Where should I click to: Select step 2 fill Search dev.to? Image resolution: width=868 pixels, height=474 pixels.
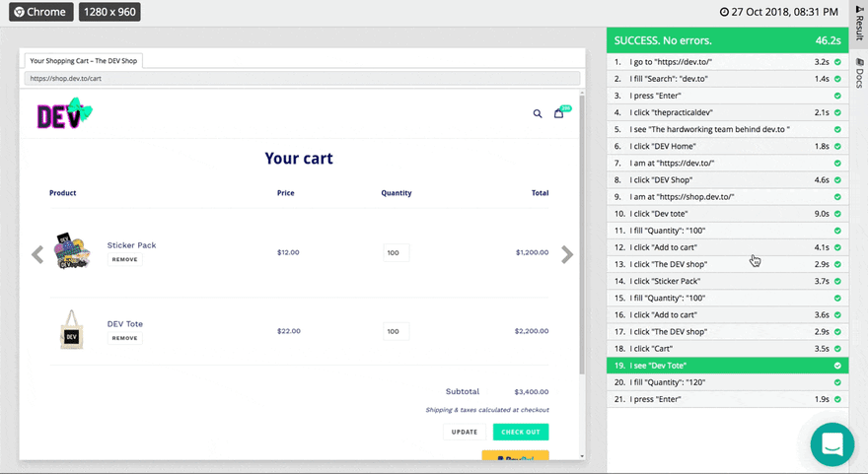tap(727, 79)
